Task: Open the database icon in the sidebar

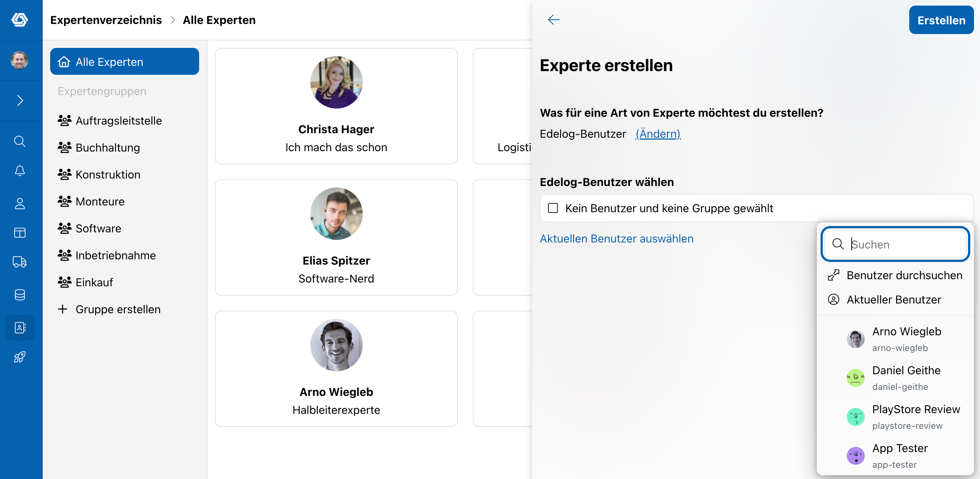Action: 20,295
